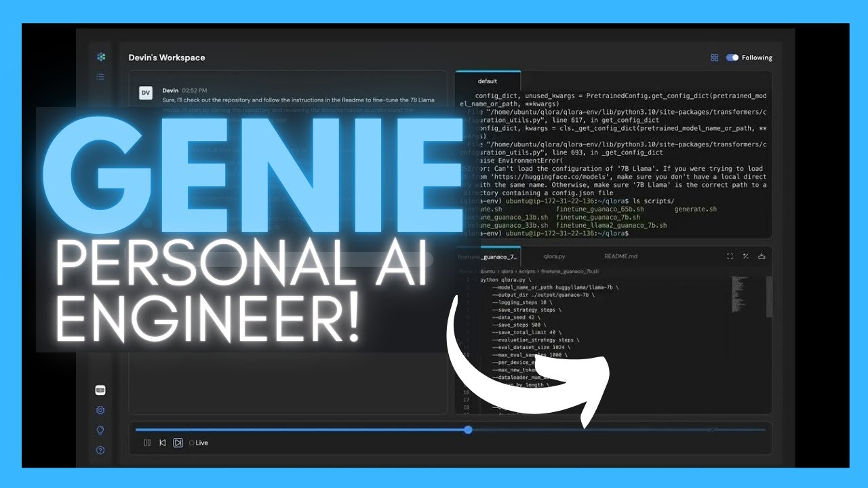The width and height of the screenshot is (868, 488).
Task: Click the 'python qlora.py' code line
Action: (x=507, y=279)
